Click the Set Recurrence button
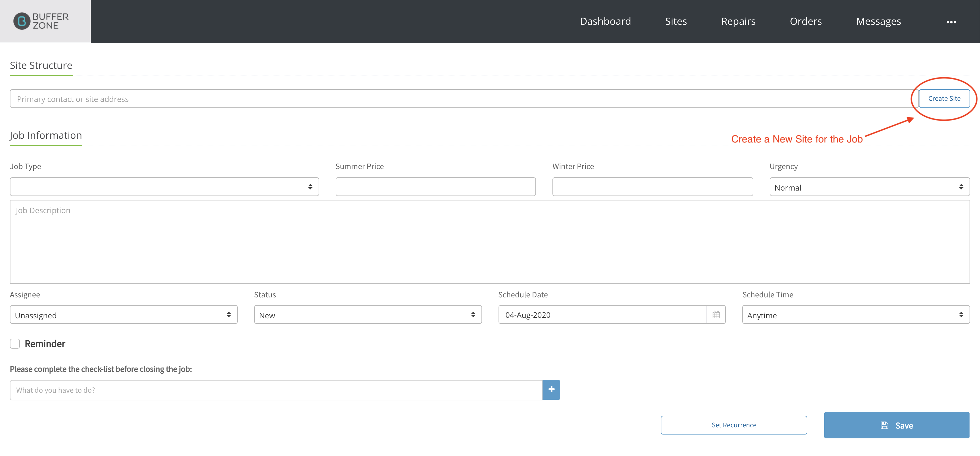980x456 pixels. tap(734, 425)
